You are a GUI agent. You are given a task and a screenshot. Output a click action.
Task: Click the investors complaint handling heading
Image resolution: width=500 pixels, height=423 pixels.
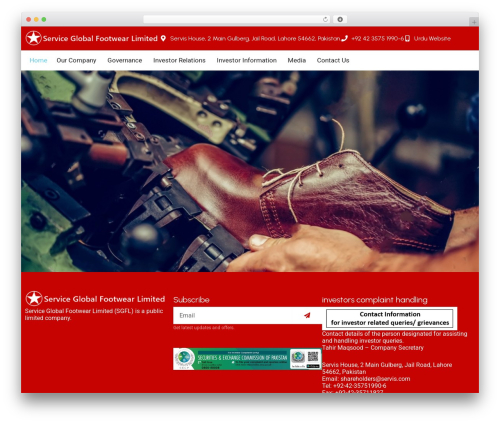(374, 300)
